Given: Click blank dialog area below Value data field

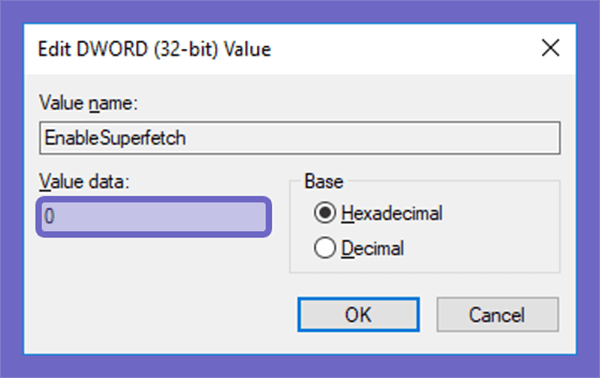Looking at the screenshot, I should pyautogui.click(x=153, y=291).
